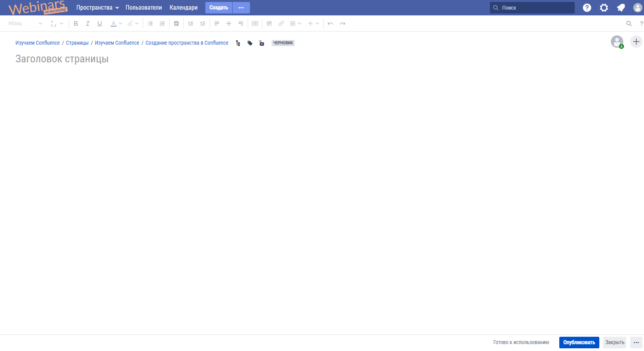Image resolution: width=644 pixels, height=351 pixels.
Task: Expand the Абзац paragraph style dropdown
Action: point(25,23)
